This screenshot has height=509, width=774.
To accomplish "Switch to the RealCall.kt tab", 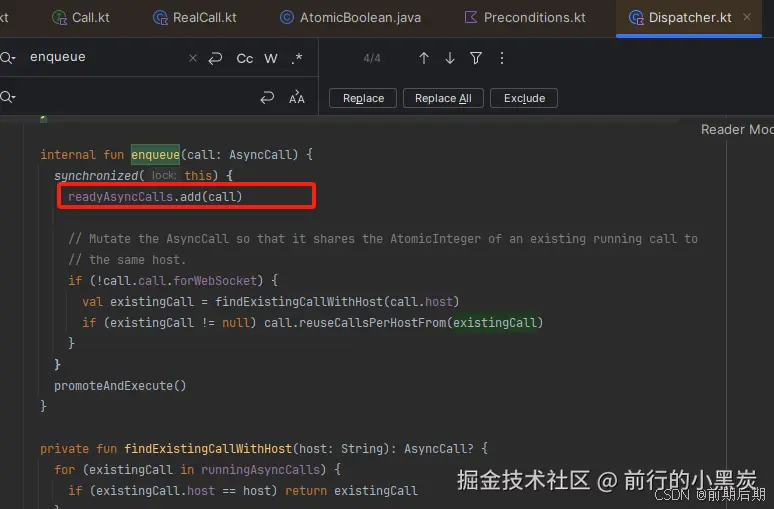I will point(194,18).
